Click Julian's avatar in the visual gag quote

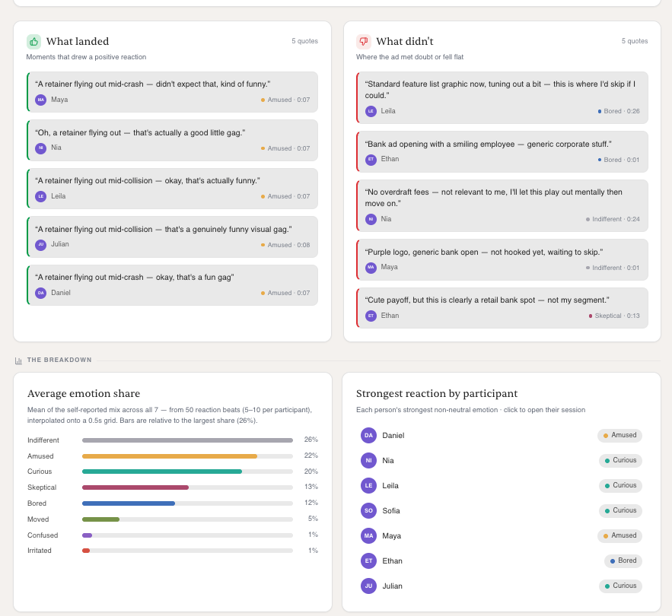(40, 245)
